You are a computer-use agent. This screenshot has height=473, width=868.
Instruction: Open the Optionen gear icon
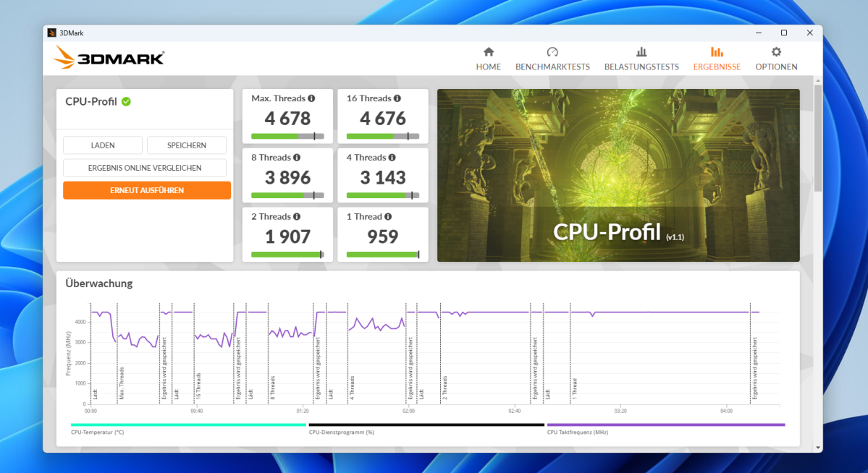pos(776,52)
